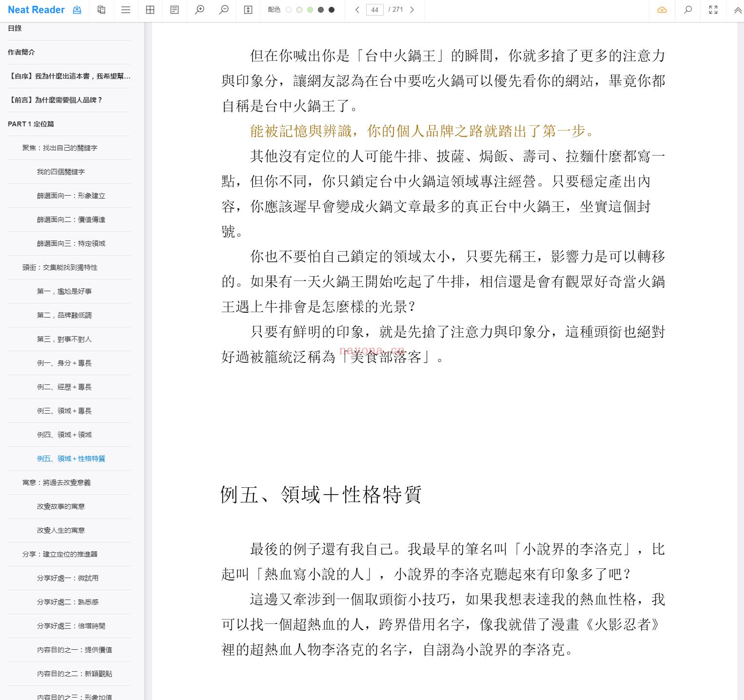The image size is (744, 700).
Task: Click the grid layout icon
Action: click(x=150, y=10)
